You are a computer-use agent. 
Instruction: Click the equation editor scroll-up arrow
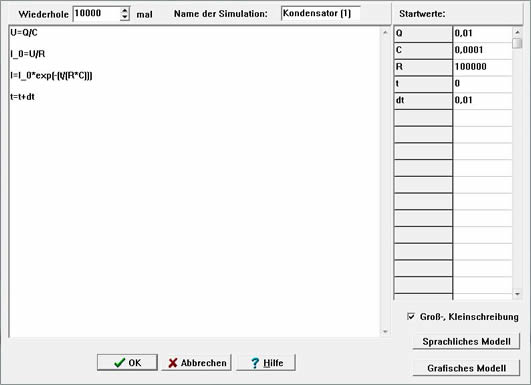click(385, 33)
